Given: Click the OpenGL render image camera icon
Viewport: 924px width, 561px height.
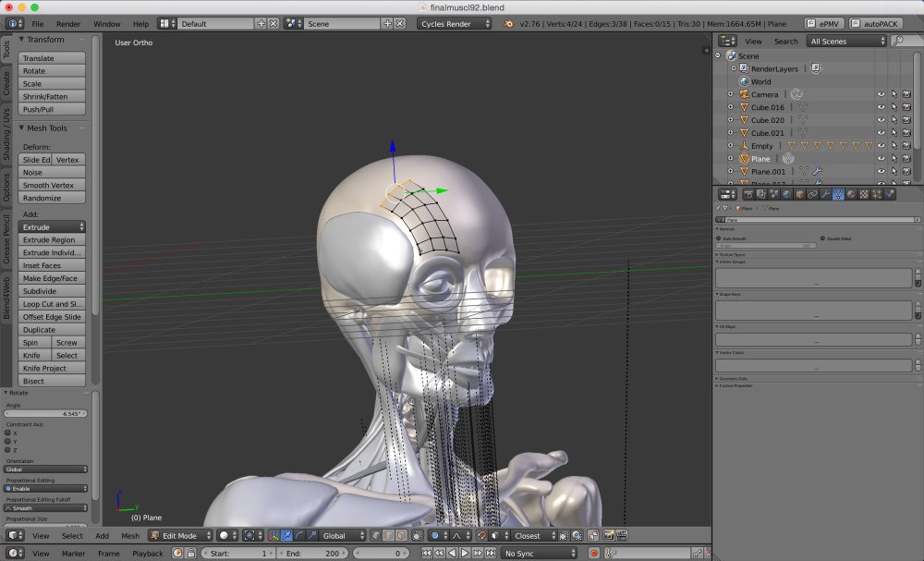Looking at the screenshot, I should coord(608,536).
